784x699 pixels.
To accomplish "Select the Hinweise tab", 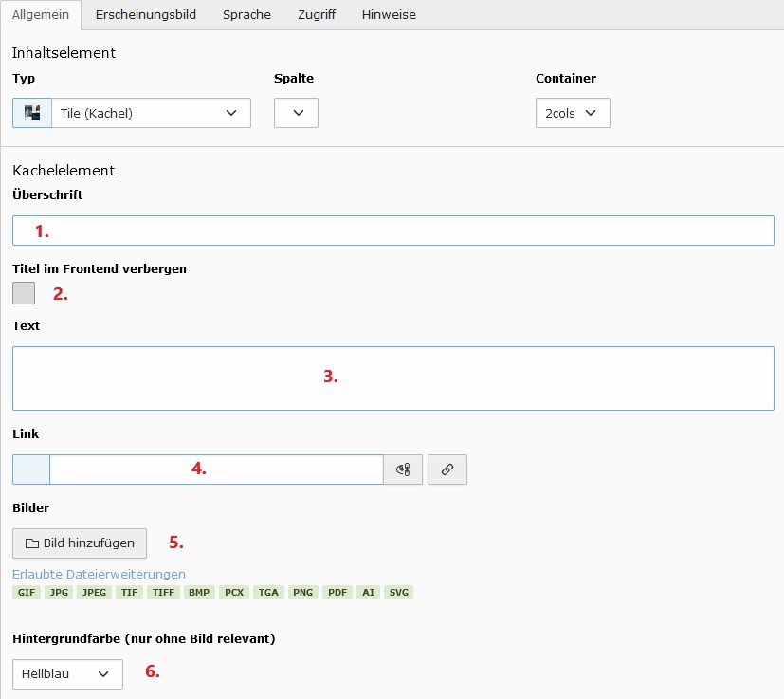I will (x=389, y=15).
